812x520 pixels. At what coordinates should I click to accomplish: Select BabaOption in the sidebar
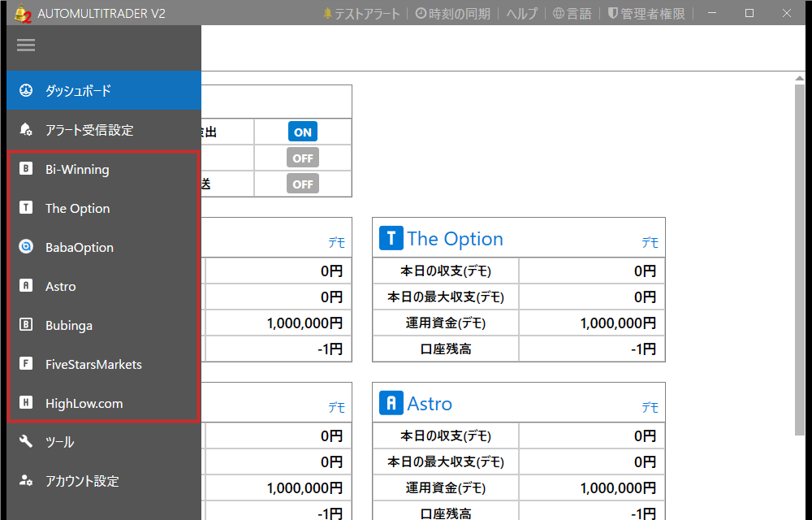click(x=104, y=247)
